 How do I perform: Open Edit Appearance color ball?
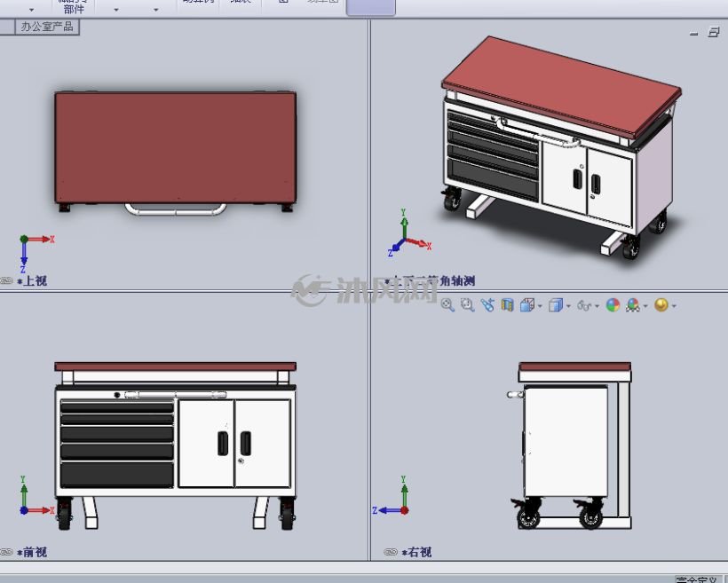[x=613, y=305]
